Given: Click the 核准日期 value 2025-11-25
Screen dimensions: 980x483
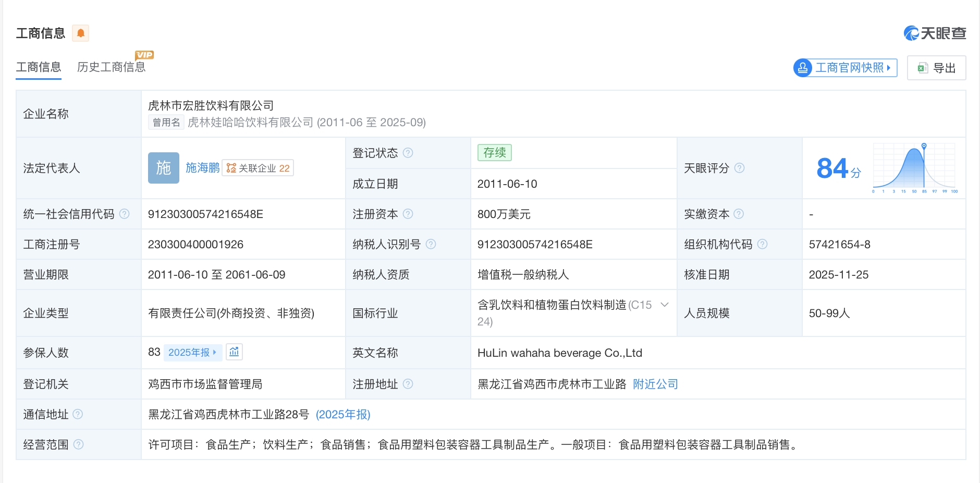Looking at the screenshot, I should tap(839, 275).
